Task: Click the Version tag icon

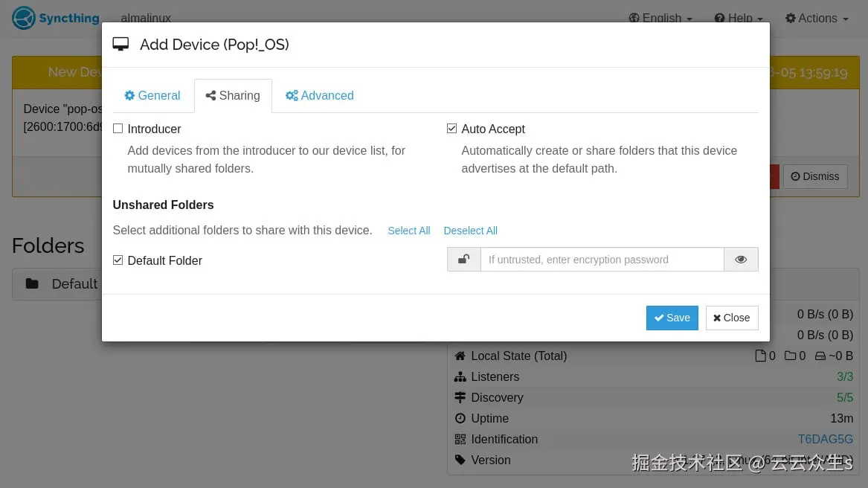Action: tap(460, 460)
